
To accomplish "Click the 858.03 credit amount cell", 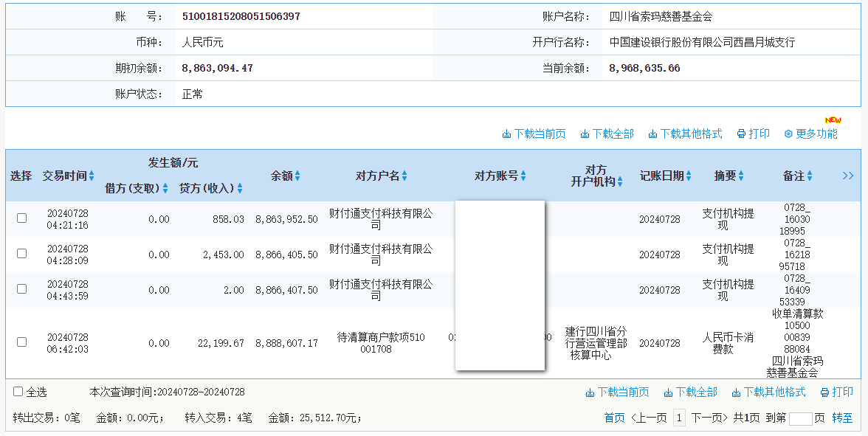I will point(228,219).
